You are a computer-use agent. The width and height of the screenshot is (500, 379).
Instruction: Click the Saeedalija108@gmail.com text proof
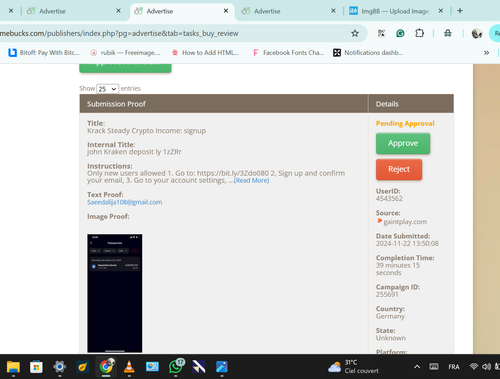(x=125, y=202)
